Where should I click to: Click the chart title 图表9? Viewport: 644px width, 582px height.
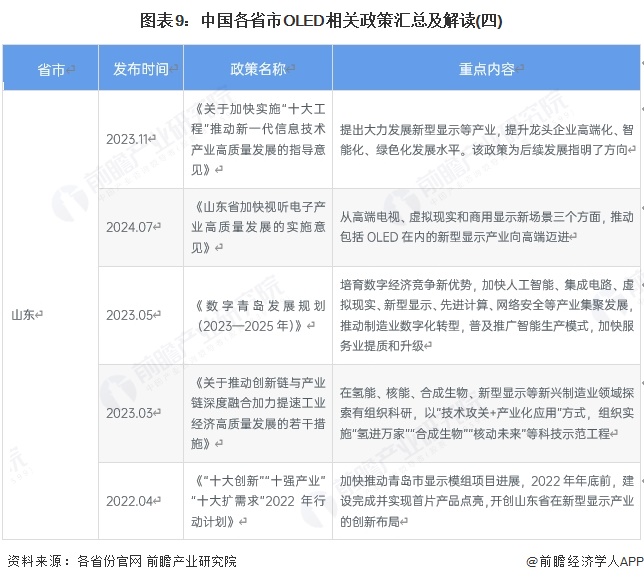pyautogui.click(x=321, y=19)
